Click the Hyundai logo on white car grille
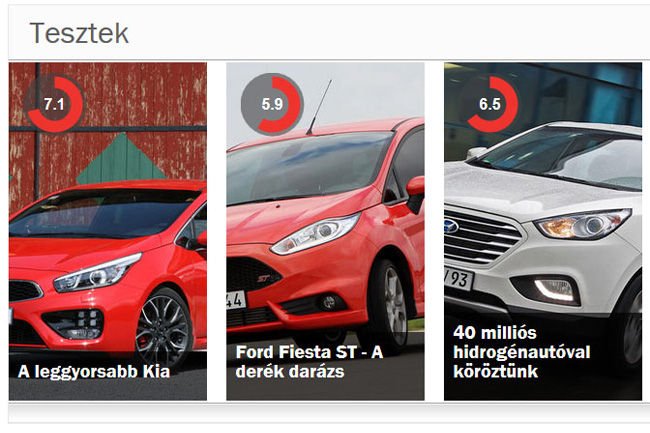The width and height of the screenshot is (650, 433). pyautogui.click(x=451, y=226)
